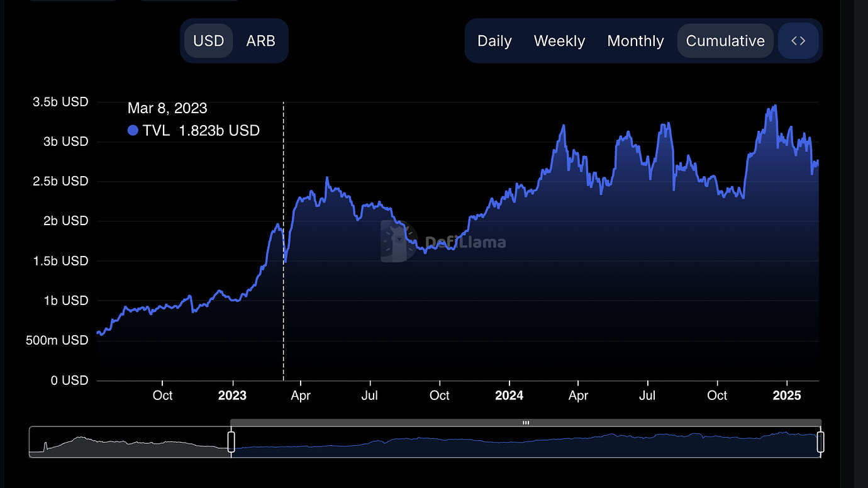Click the horizontal scrollbar above the range selector
The height and width of the screenshot is (488, 868).
526,422
